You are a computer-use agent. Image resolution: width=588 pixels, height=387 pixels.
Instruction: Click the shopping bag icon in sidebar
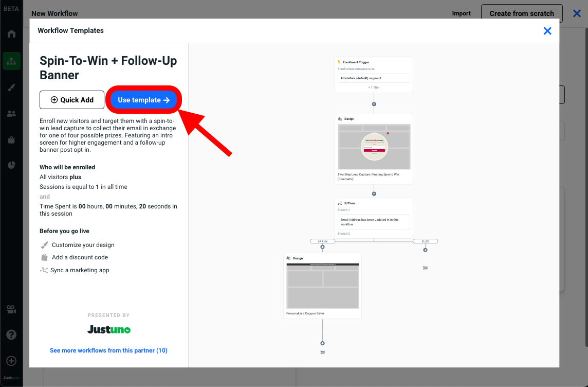tap(11, 139)
